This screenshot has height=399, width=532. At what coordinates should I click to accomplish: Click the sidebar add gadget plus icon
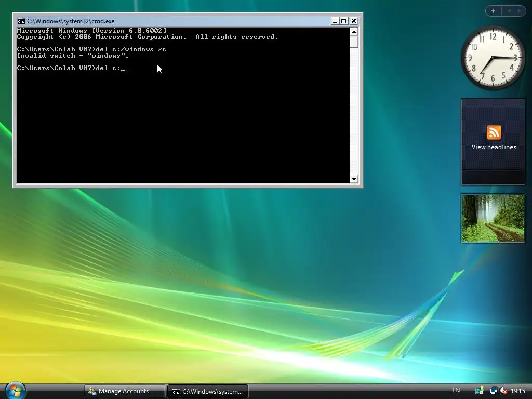493,11
